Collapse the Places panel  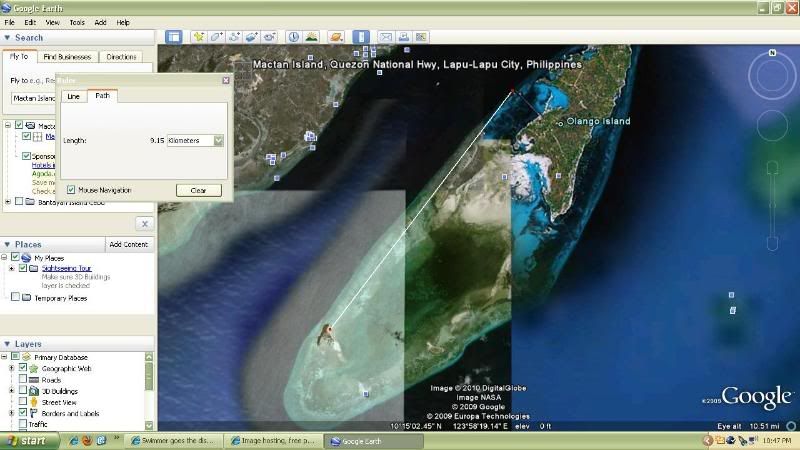(x=7, y=244)
